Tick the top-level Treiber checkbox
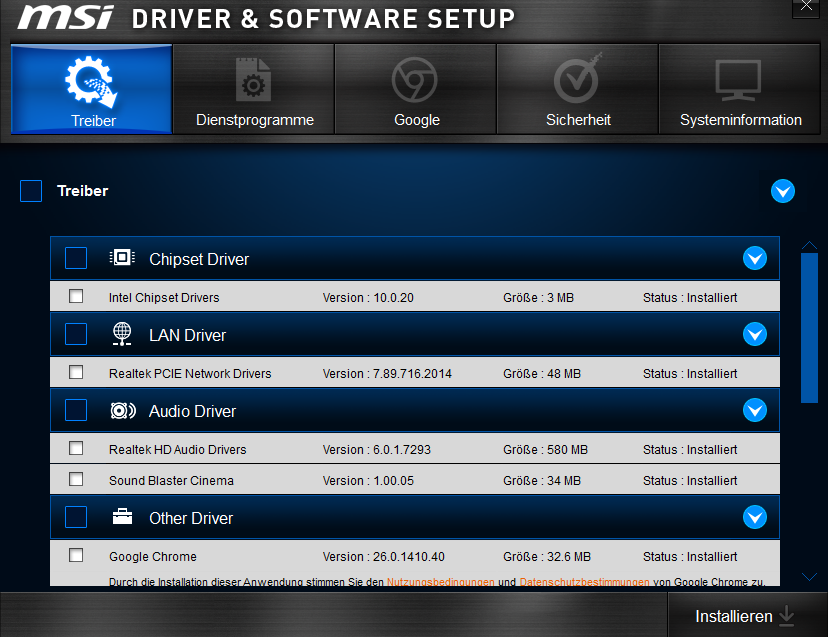Screen dimensions: 828x637 pos(31,191)
